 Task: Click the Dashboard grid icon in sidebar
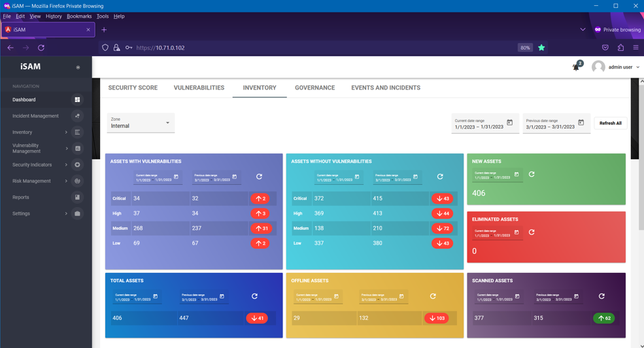pos(77,100)
